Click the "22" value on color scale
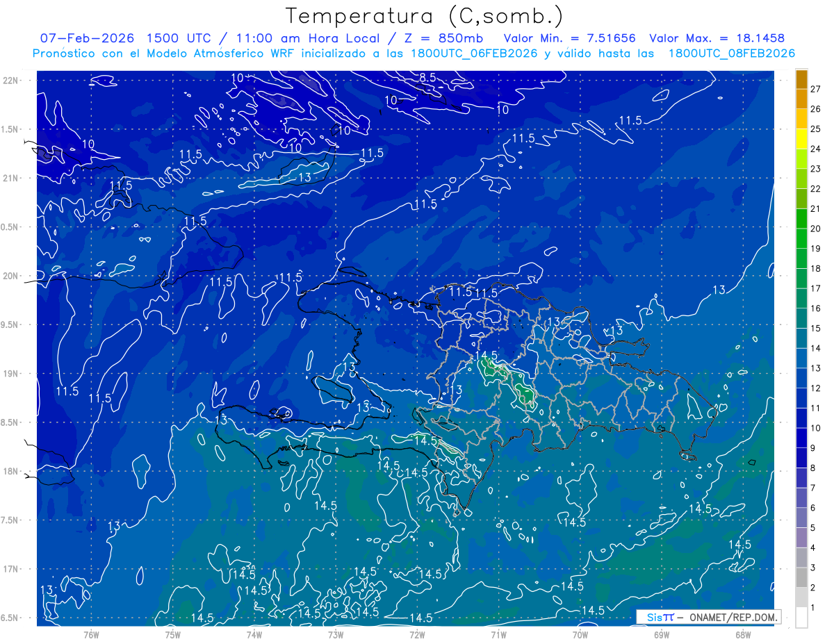Screen dimensions: 834x644 (816, 188)
